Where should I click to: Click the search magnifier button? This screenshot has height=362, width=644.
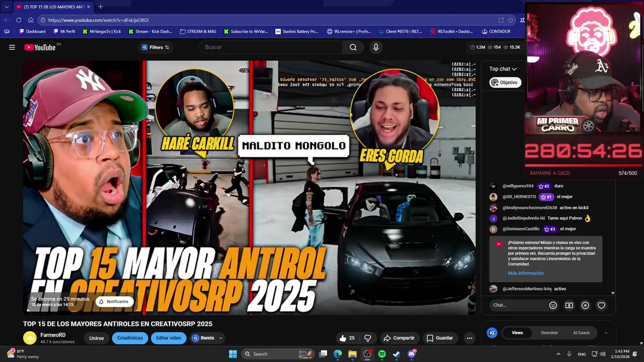(x=353, y=47)
